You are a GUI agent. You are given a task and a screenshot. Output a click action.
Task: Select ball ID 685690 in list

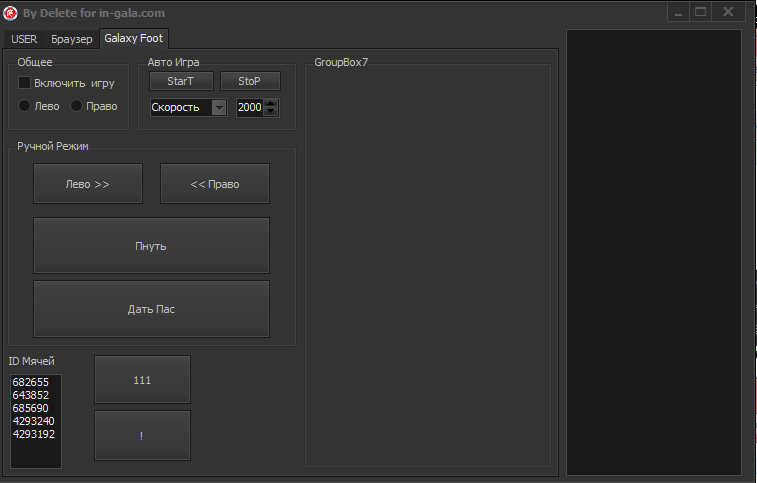pyautogui.click(x=31, y=409)
